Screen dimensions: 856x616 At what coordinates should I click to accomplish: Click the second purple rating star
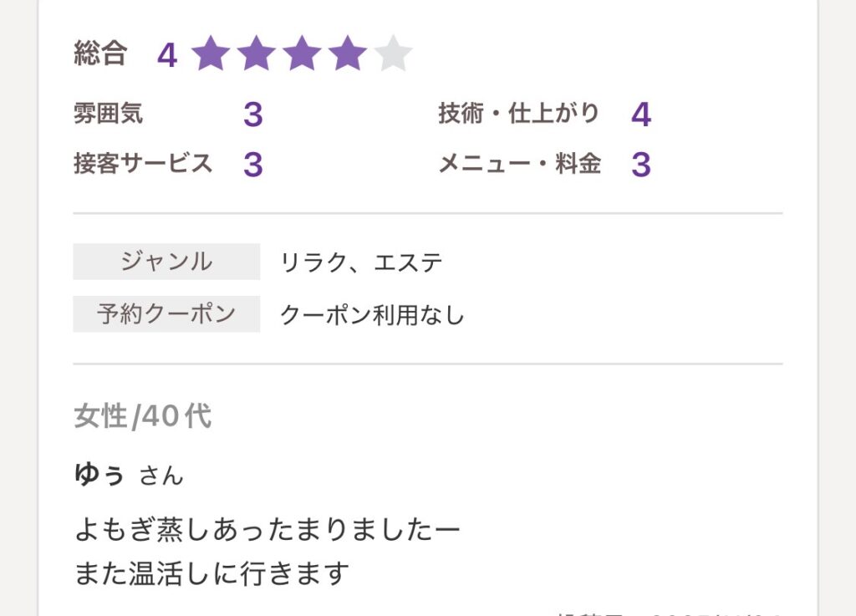pyautogui.click(x=257, y=55)
